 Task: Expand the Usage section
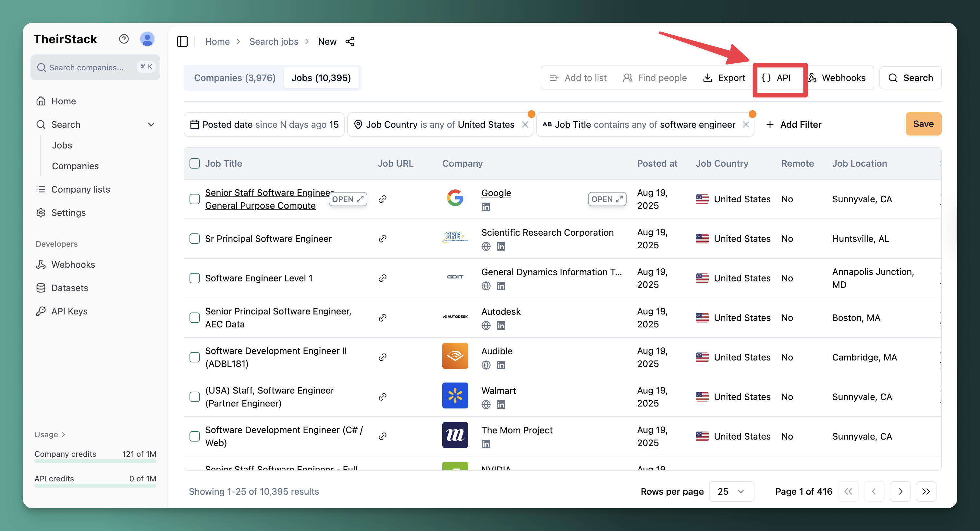[49, 434]
